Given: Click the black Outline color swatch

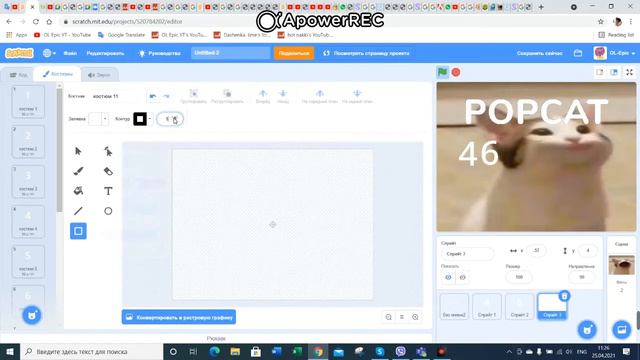Looking at the screenshot, I should [x=140, y=119].
